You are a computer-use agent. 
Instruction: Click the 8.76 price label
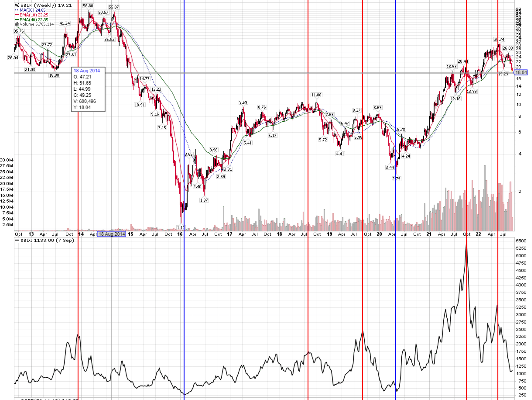point(262,107)
